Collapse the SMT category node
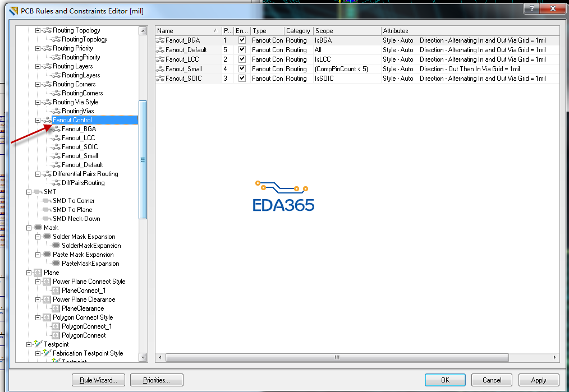This screenshot has height=392, width=569. point(29,192)
